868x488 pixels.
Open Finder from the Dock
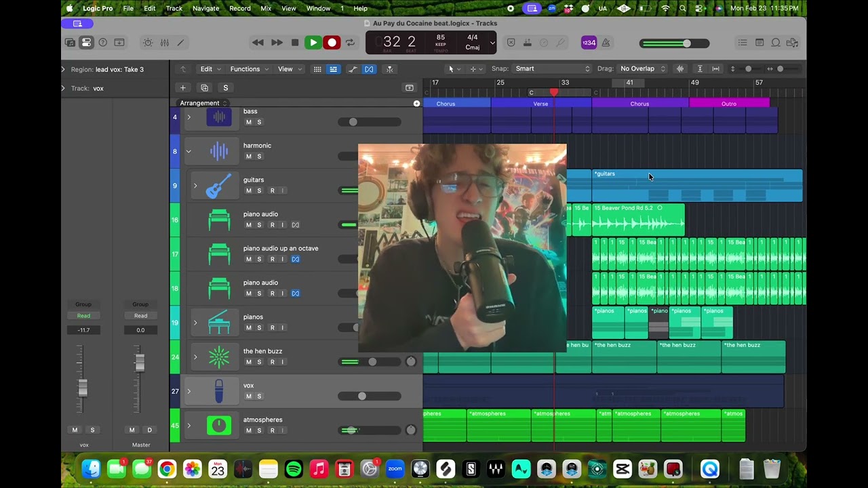coord(91,469)
